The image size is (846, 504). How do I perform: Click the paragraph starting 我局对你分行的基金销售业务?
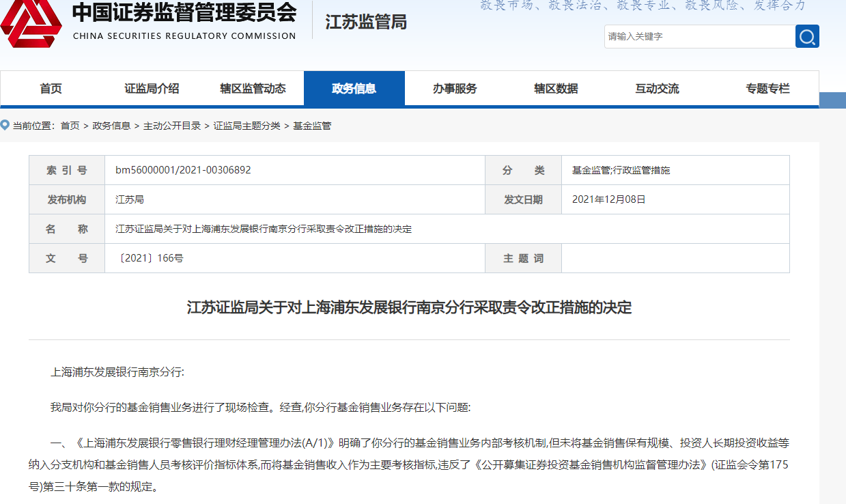pos(261,408)
